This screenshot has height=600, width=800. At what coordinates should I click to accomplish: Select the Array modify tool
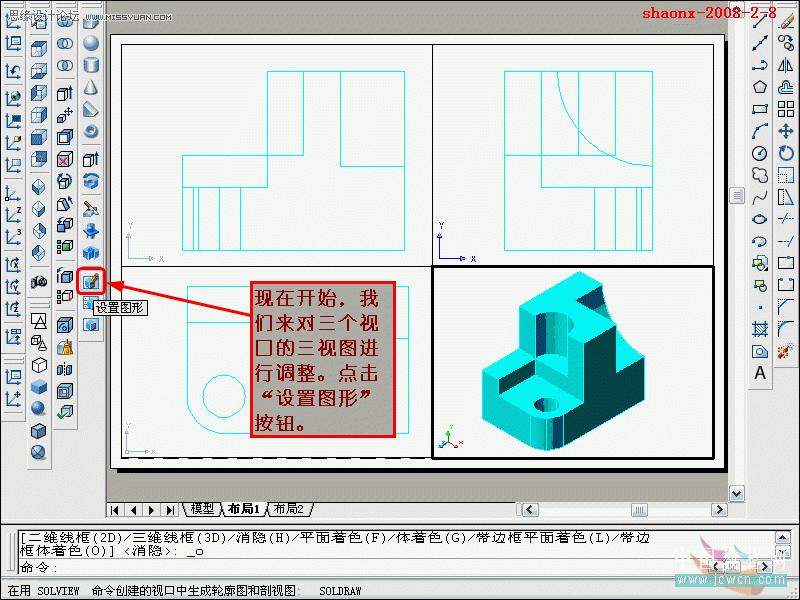(786, 109)
